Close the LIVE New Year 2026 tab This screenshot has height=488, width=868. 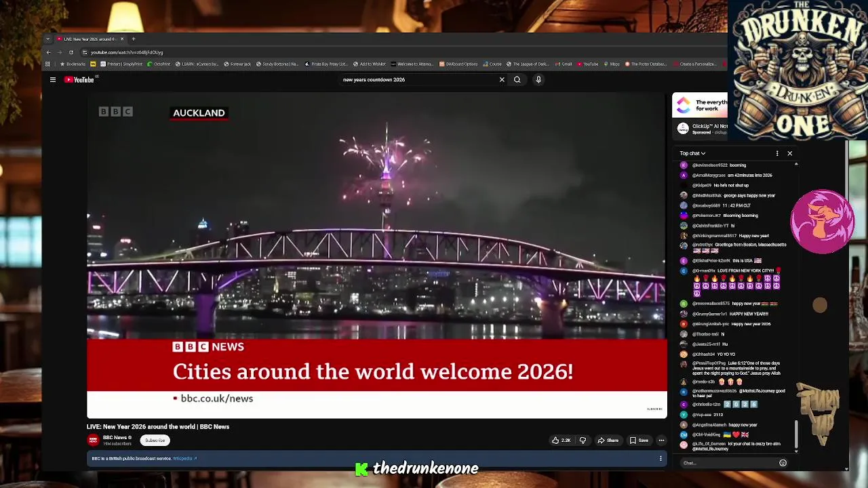[x=122, y=39]
